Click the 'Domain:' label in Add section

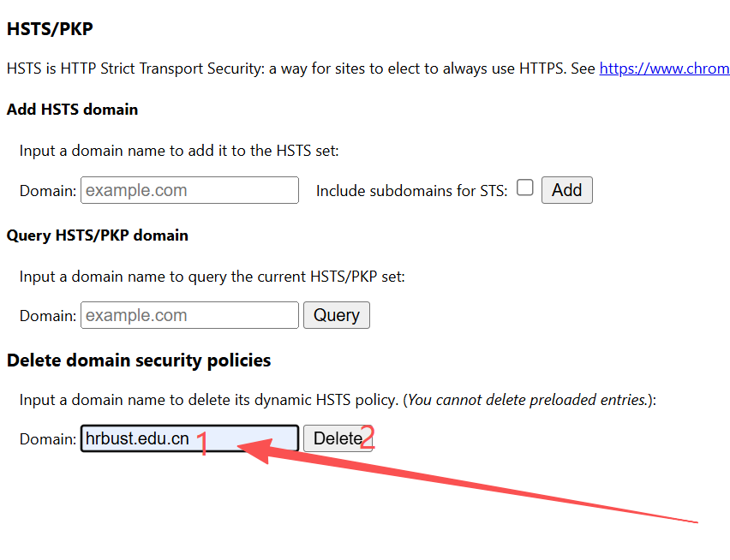(x=48, y=191)
